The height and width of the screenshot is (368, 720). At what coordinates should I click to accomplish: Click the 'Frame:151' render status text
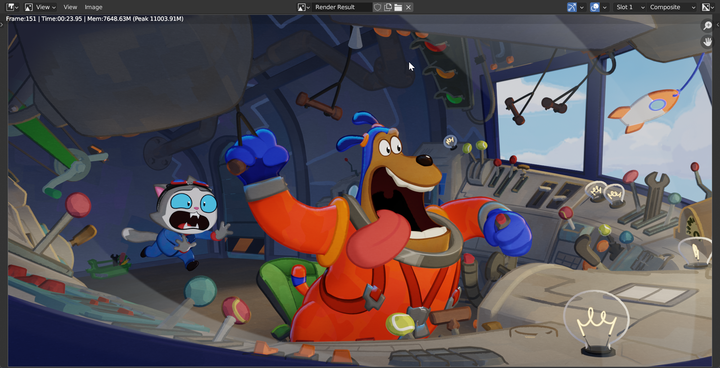[x=20, y=19]
